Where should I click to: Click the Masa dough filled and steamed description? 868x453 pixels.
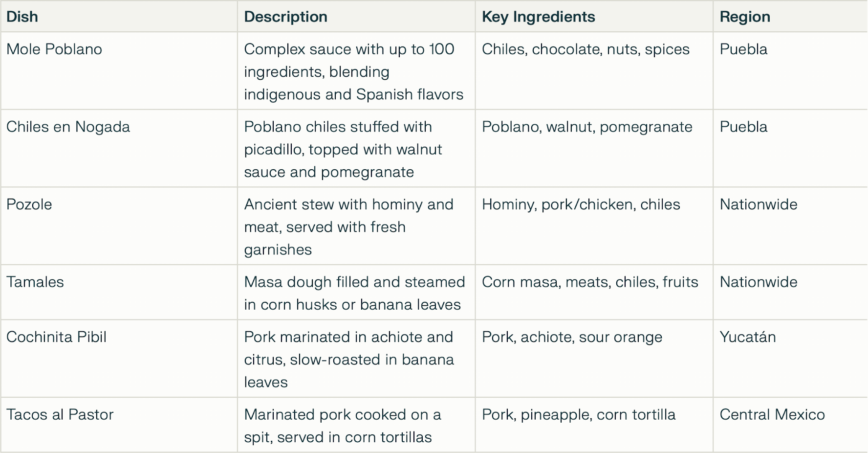click(x=356, y=293)
